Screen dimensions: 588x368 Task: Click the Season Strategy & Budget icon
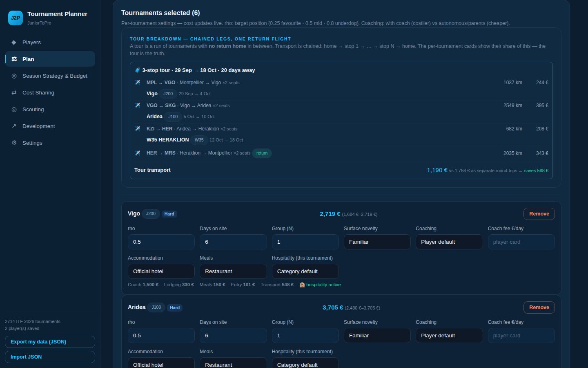click(x=14, y=76)
